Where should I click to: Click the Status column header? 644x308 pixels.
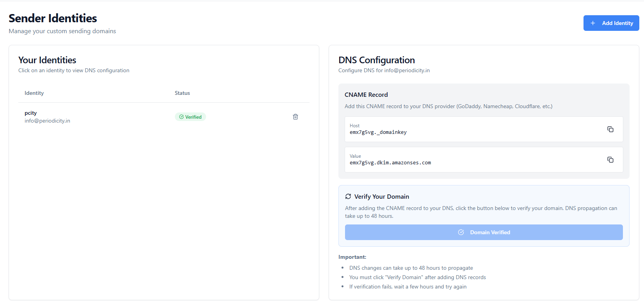[182, 93]
